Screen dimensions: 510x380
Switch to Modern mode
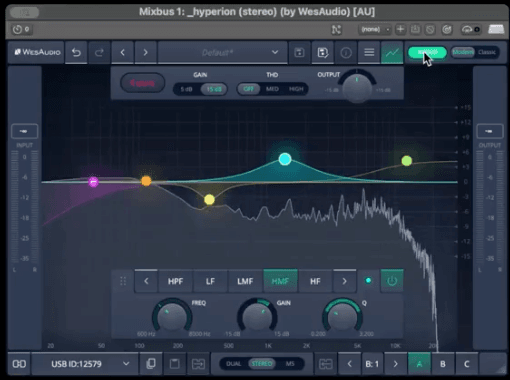point(463,52)
